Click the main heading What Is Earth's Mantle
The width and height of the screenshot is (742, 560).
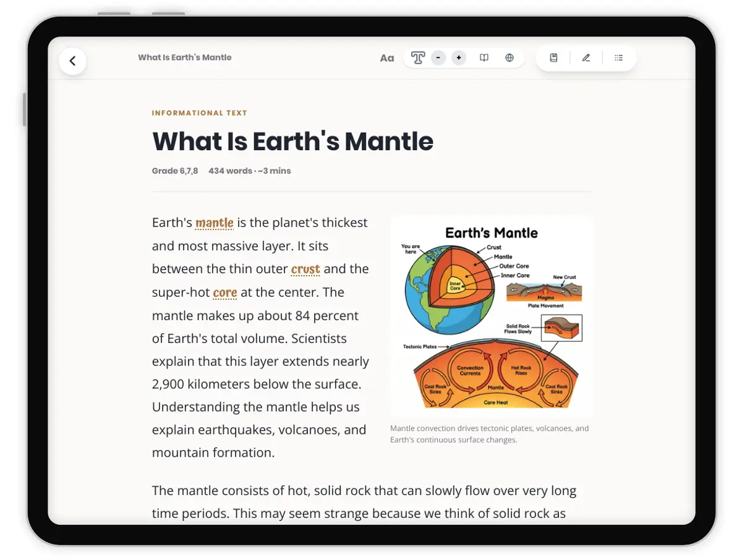293,142
